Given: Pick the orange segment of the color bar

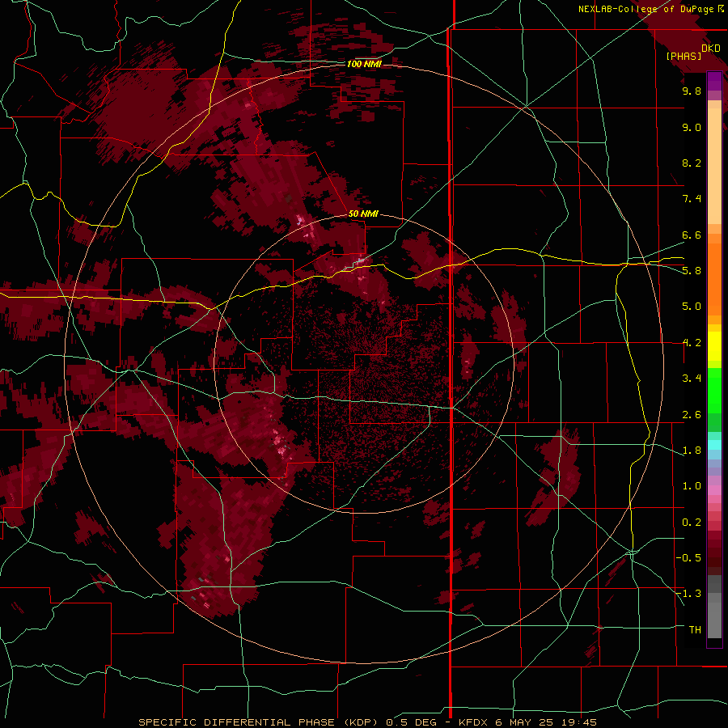Looking at the screenshot, I should pos(714,278).
